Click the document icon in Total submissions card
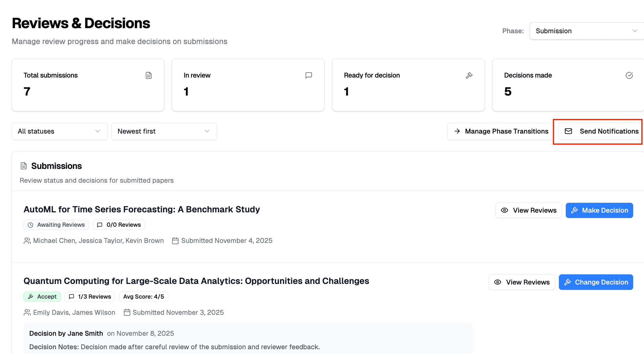Viewport: 644px width, 354px height. coord(149,75)
